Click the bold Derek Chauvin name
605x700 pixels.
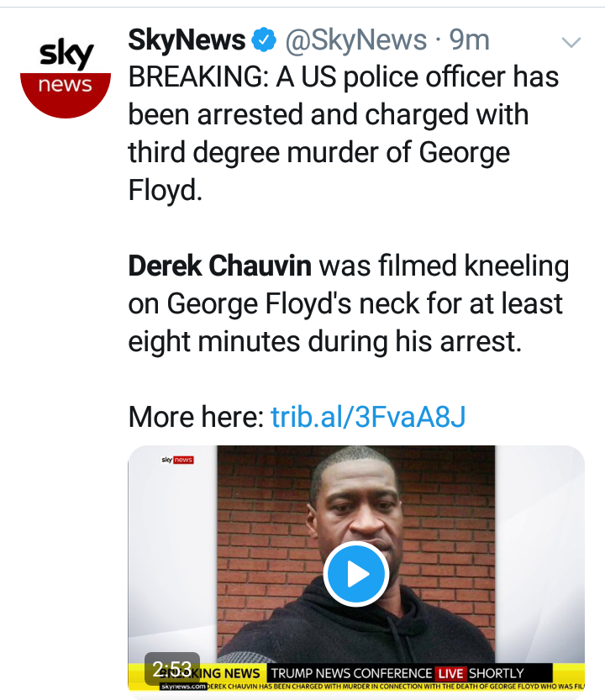(219, 266)
